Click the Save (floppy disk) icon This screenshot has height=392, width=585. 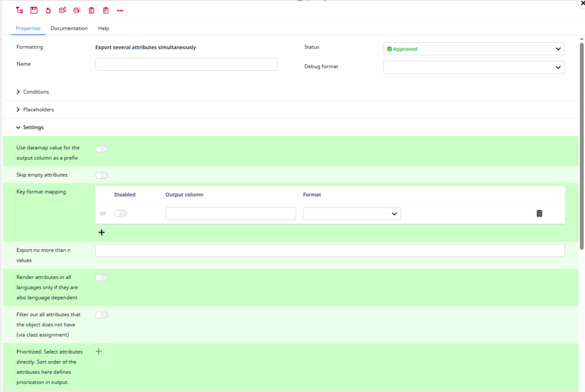pyautogui.click(x=34, y=10)
